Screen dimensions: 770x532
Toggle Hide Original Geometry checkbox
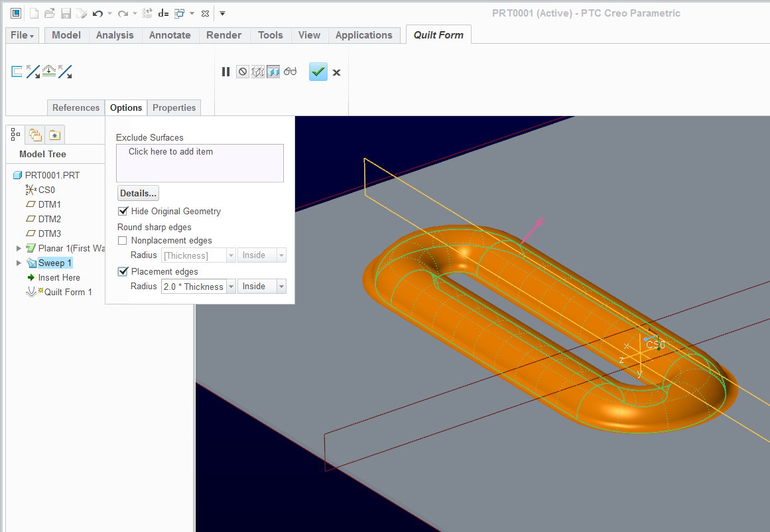click(123, 211)
